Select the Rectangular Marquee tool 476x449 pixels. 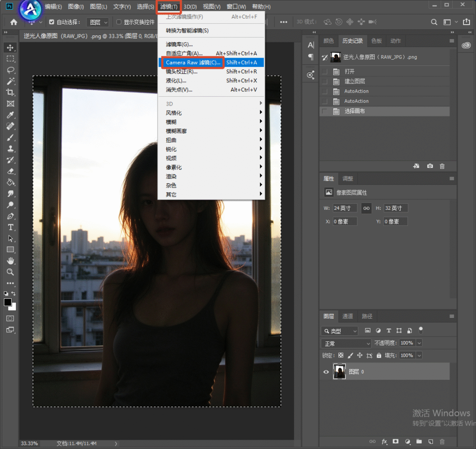pyautogui.click(x=10, y=59)
